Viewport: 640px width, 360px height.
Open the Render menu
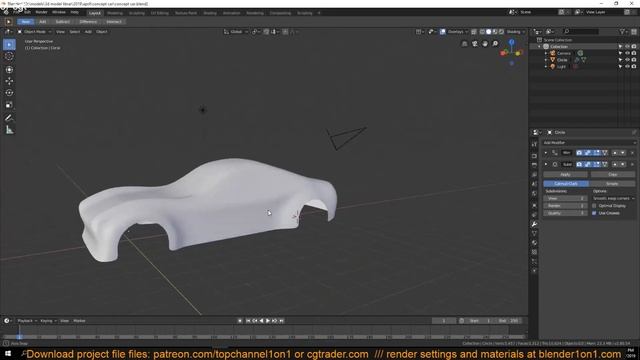click(x=41, y=12)
